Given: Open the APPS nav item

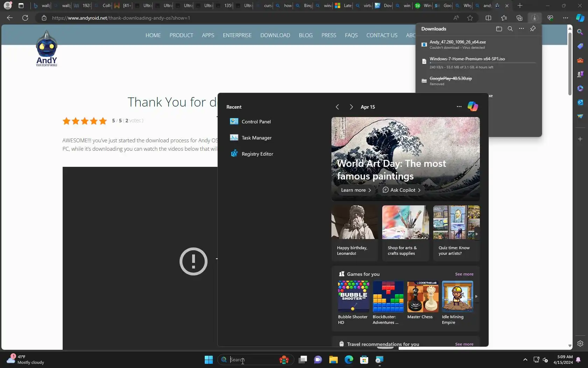Looking at the screenshot, I should tap(208, 35).
